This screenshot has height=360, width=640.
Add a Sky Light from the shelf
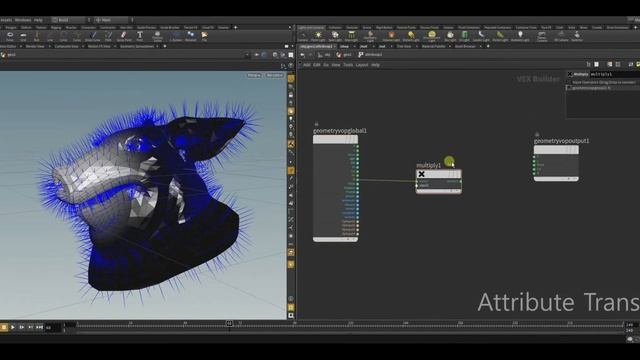(x=450, y=37)
